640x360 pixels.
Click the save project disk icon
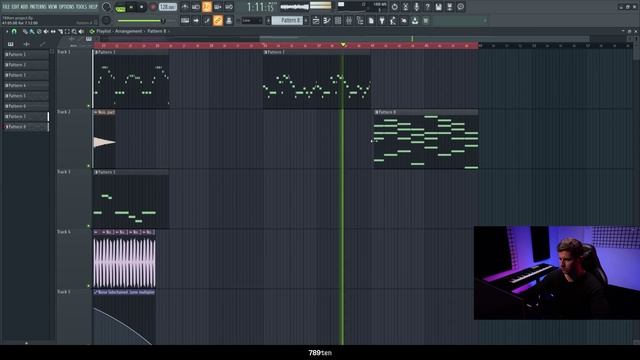438,7
